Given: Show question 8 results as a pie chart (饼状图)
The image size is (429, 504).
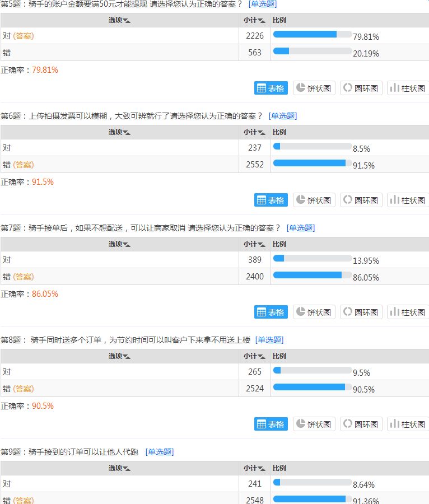Looking at the screenshot, I should coord(314,424).
